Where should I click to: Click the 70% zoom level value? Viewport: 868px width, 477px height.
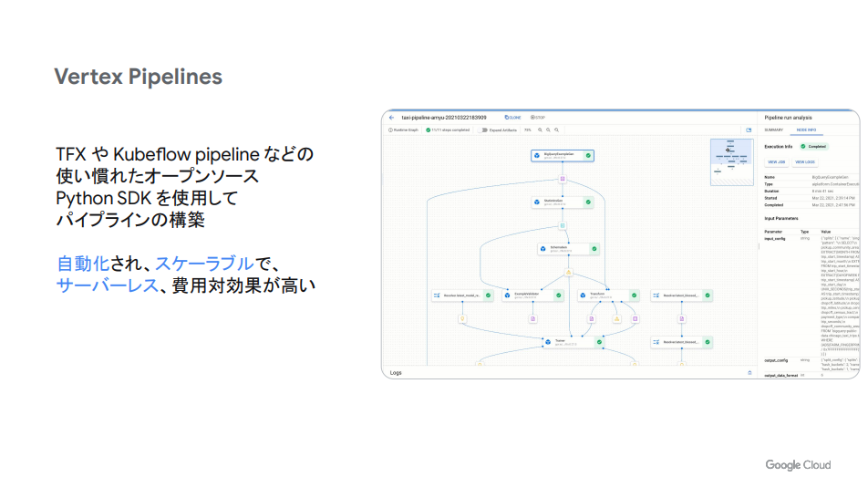point(528,130)
